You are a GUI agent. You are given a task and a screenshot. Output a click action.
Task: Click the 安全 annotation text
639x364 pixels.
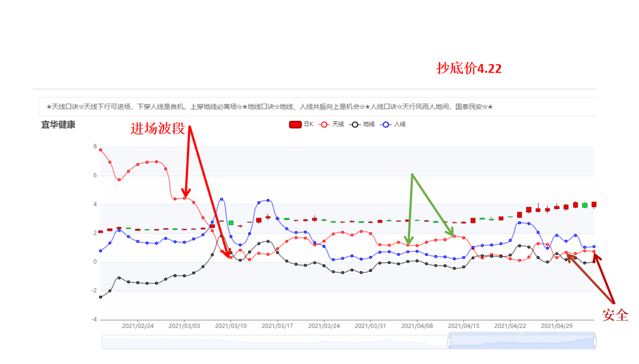615,315
